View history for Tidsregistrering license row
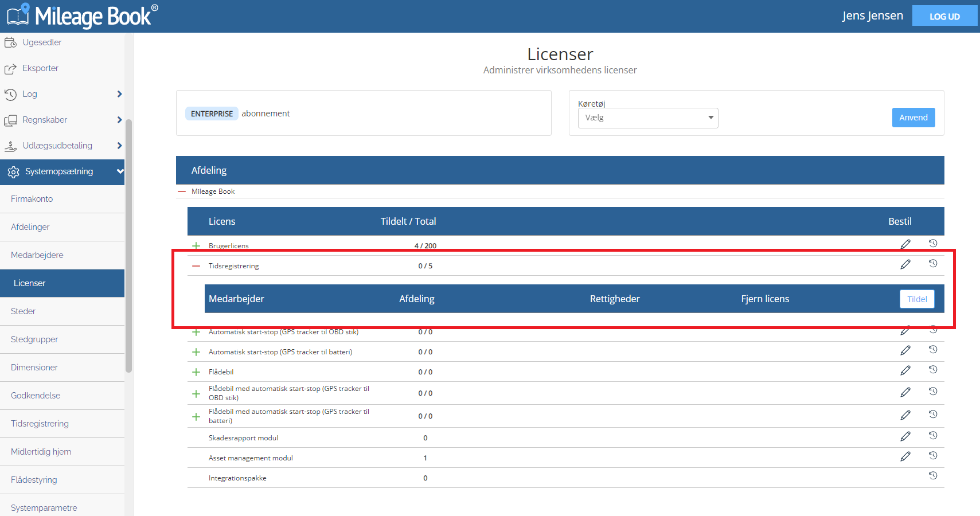 933,263
